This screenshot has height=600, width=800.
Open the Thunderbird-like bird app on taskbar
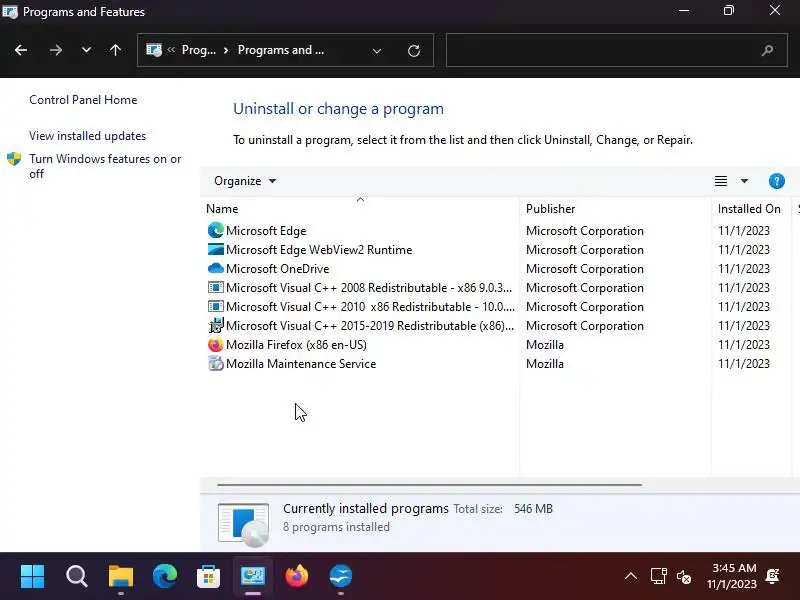pyautogui.click(x=340, y=577)
